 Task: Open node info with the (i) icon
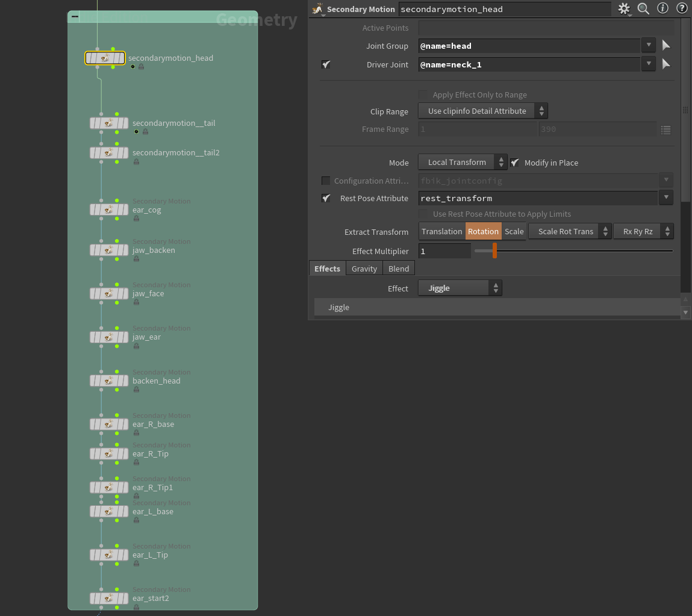(662, 8)
